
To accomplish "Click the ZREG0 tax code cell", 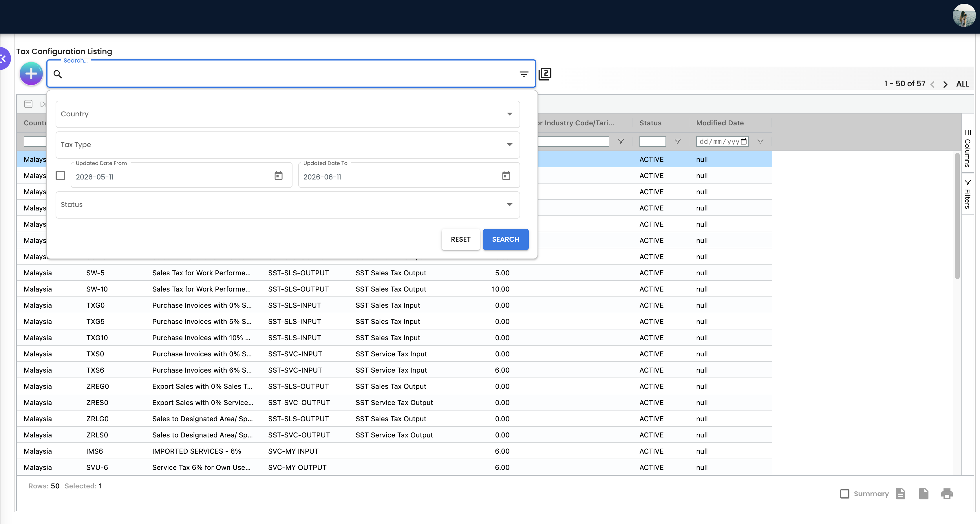I will 97,386.
